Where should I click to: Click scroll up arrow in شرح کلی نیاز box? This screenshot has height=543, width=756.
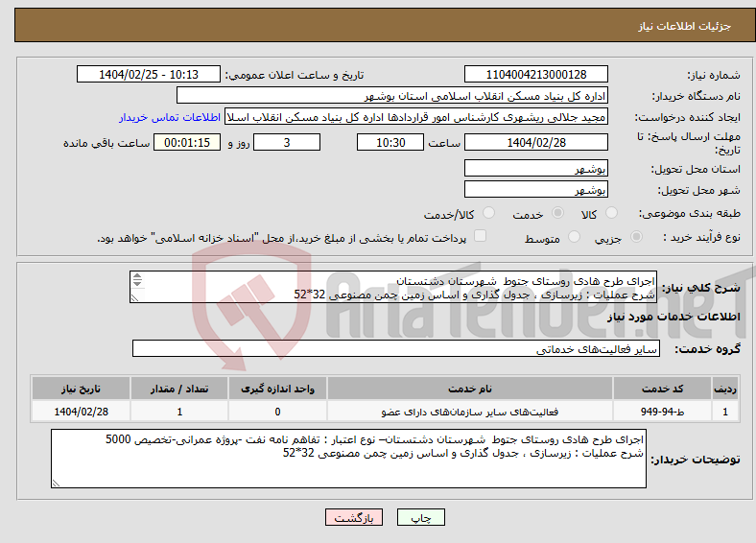[x=137, y=276]
